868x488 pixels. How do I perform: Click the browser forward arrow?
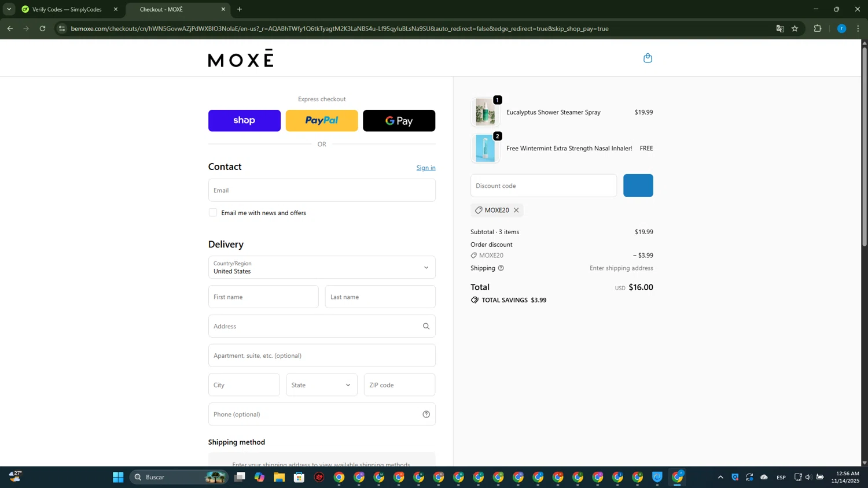click(26, 28)
